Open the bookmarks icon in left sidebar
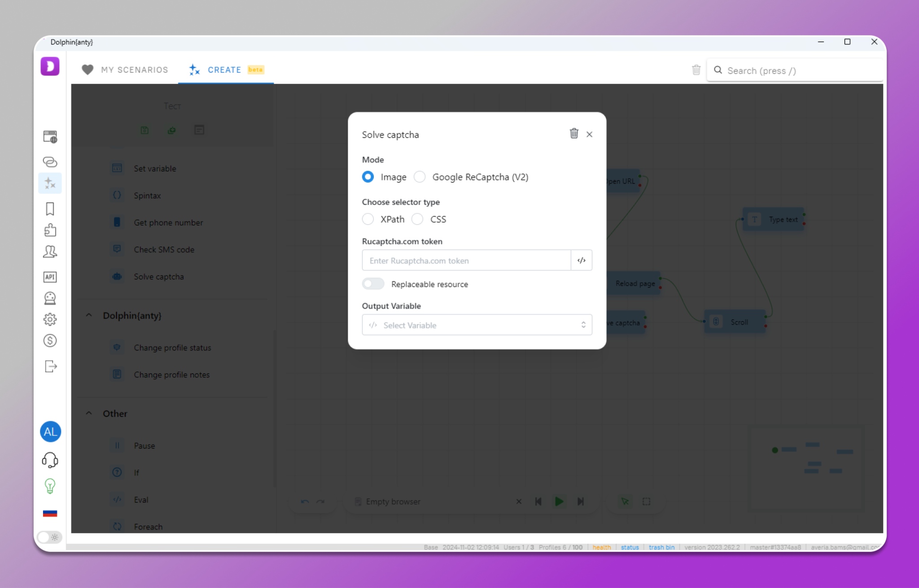Viewport: 919px width, 588px height. (50, 209)
